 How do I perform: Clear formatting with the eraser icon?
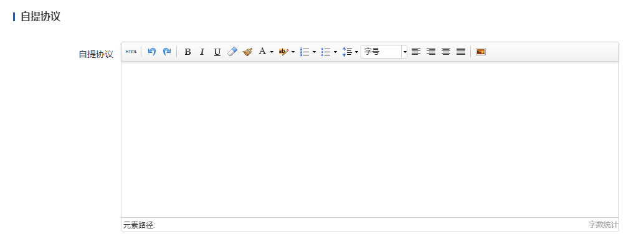click(x=232, y=52)
